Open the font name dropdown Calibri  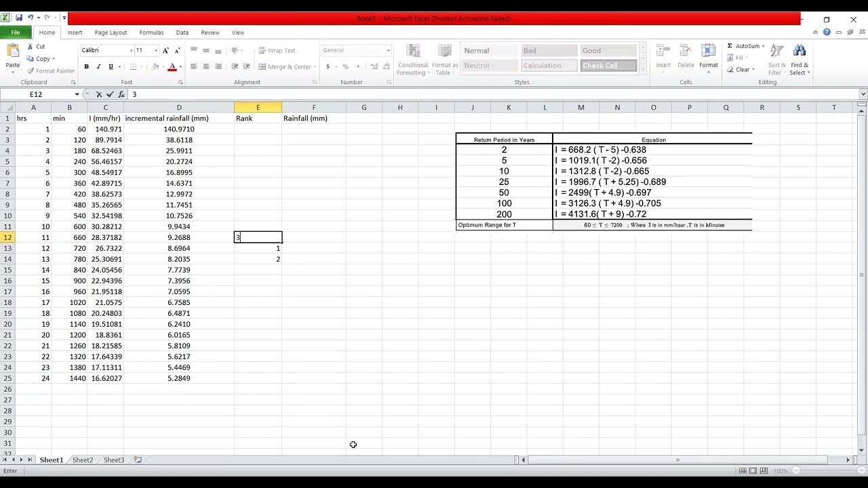click(x=131, y=50)
